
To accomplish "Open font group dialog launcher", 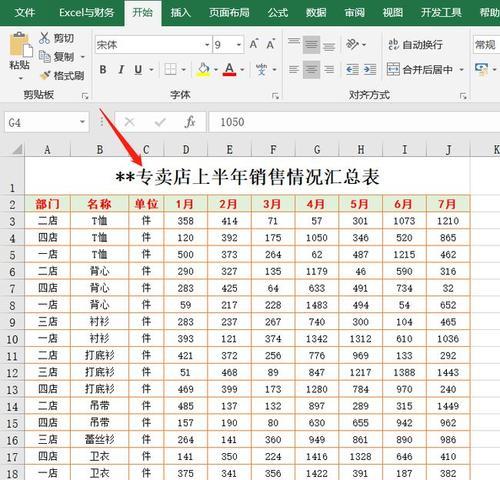I will (275, 96).
